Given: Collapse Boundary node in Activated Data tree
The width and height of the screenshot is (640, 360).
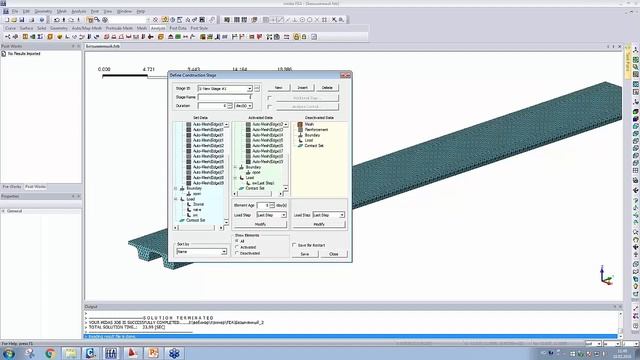Looking at the screenshot, I should tap(236, 167).
